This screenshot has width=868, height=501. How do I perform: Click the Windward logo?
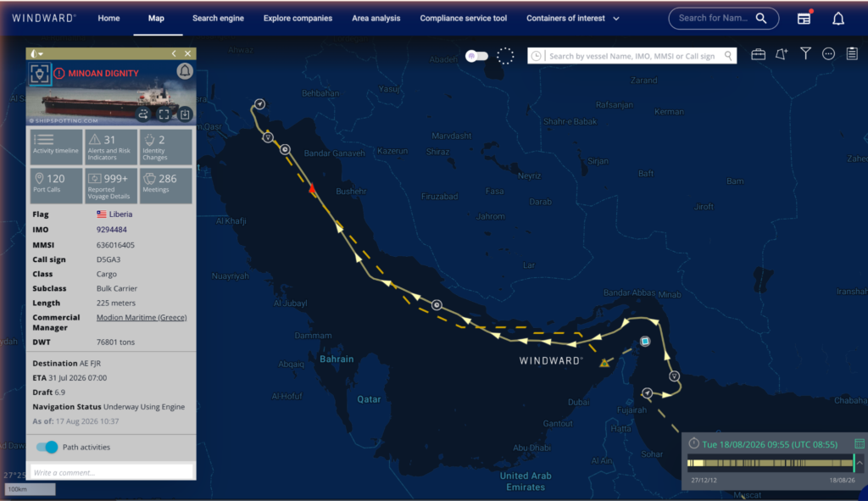[44, 19]
